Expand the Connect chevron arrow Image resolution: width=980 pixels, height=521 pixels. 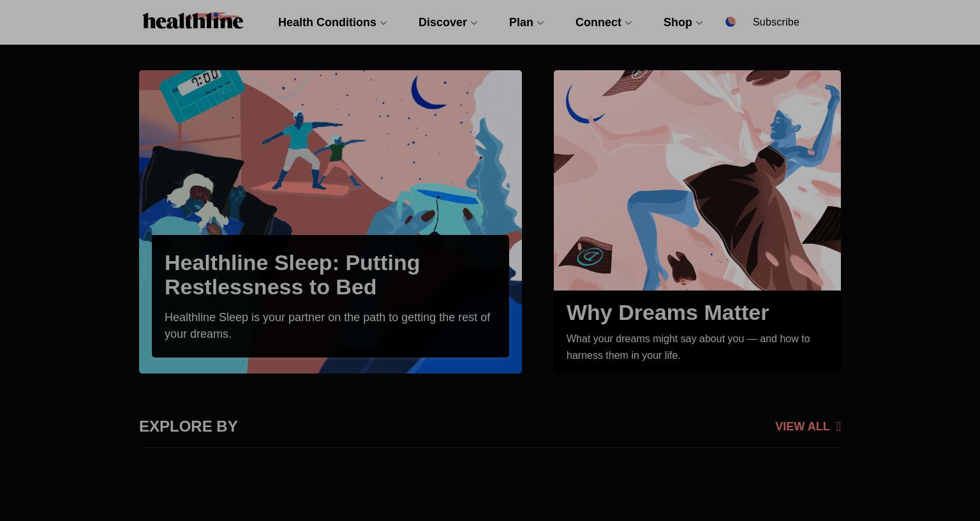point(628,23)
